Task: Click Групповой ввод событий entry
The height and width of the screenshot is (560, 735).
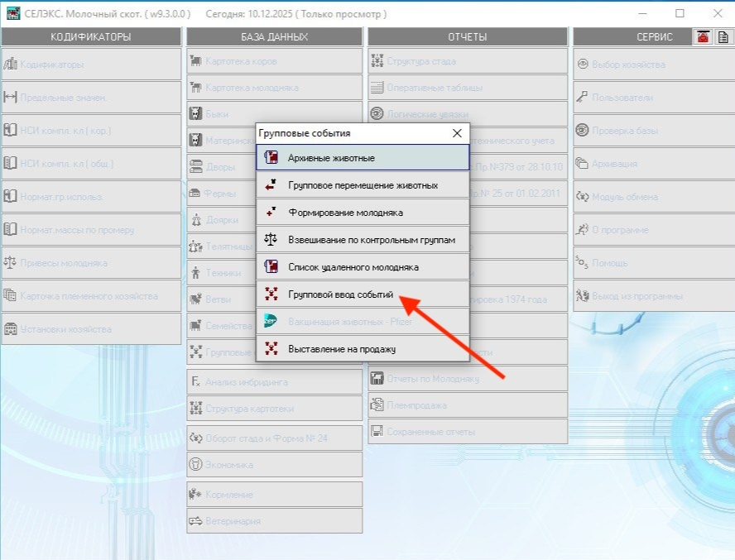Action: click(363, 294)
